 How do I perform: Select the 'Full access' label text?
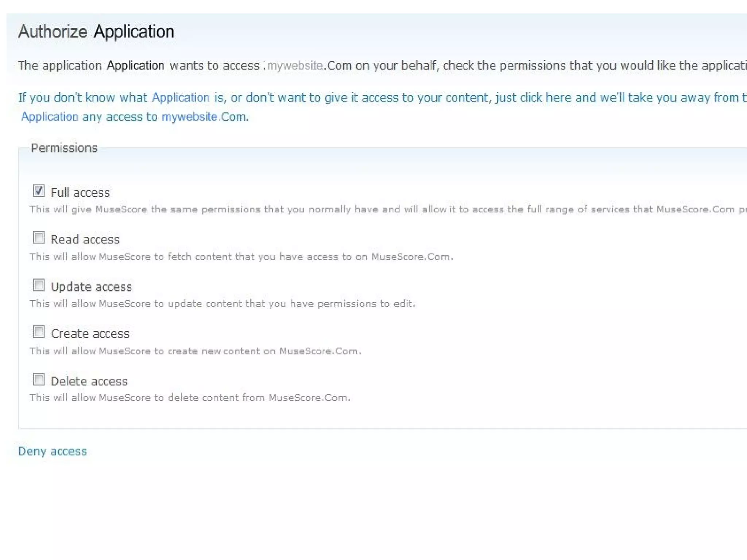tap(80, 193)
